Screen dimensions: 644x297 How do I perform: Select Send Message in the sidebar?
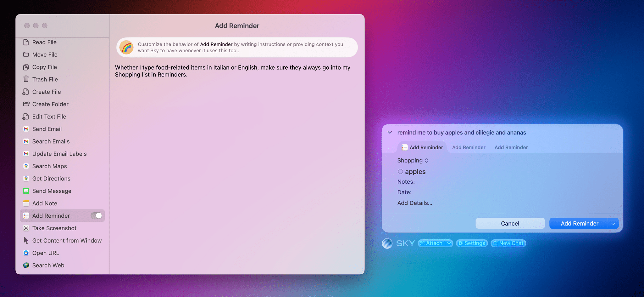point(62,191)
